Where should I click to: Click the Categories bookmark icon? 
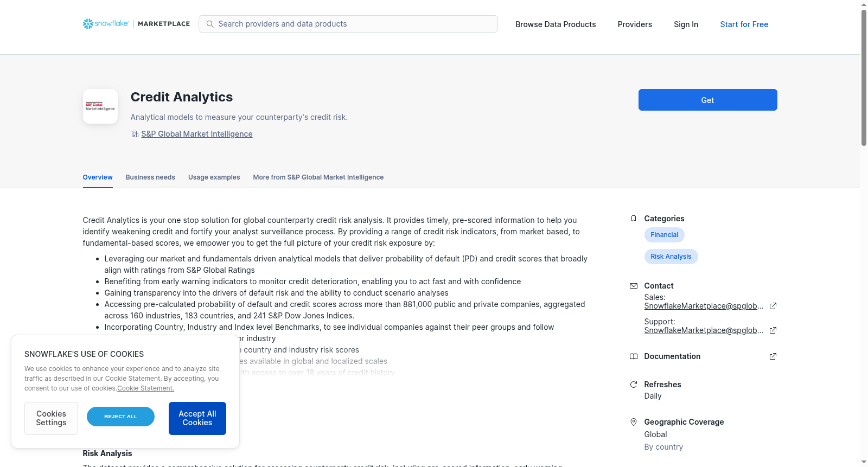(634, 219)
